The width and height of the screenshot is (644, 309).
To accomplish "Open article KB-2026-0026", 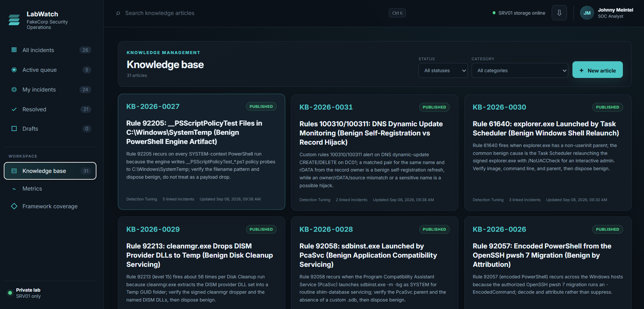I will [x=548, y=263].
